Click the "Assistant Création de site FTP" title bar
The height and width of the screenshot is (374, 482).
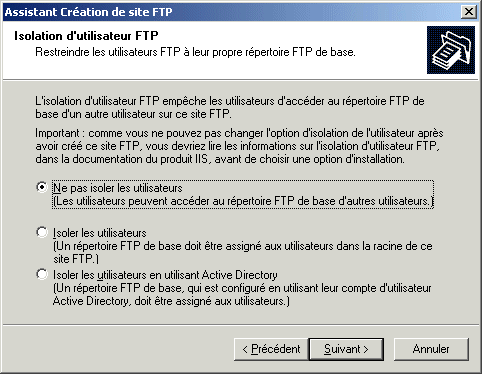(232, 12)
